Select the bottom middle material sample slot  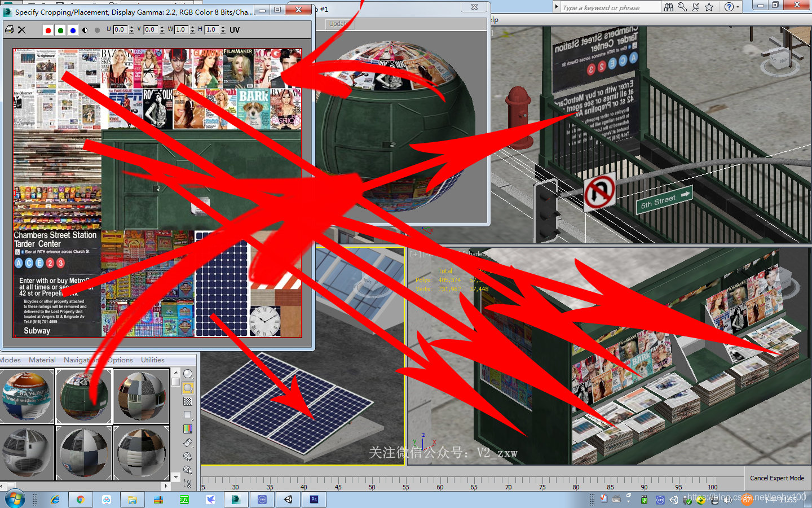click(x=83, y=453)
